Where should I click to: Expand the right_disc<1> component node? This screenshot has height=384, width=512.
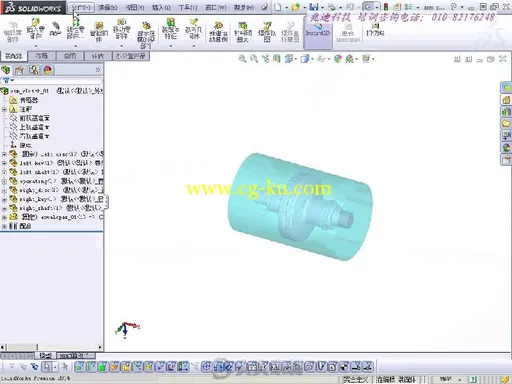4,190
